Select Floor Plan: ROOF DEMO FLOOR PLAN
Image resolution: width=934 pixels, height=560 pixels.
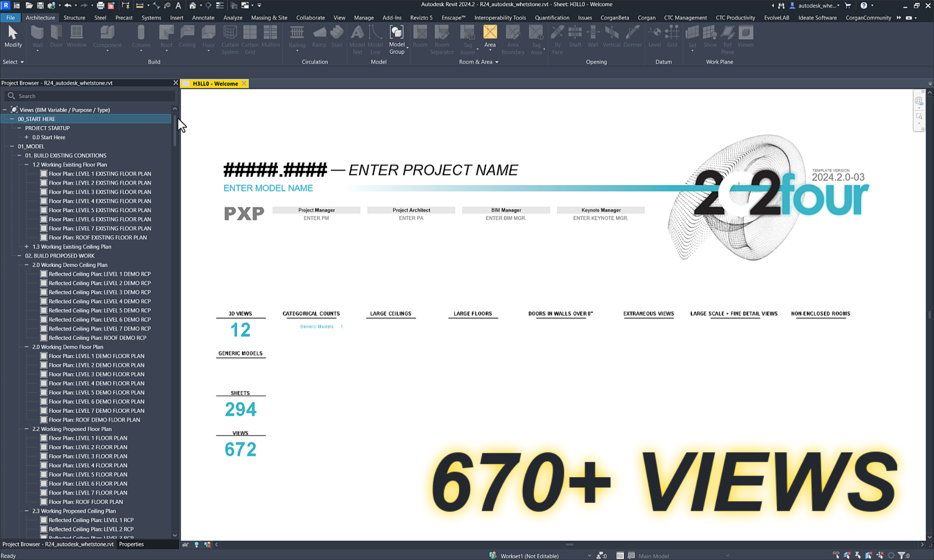tap(94, 420)
